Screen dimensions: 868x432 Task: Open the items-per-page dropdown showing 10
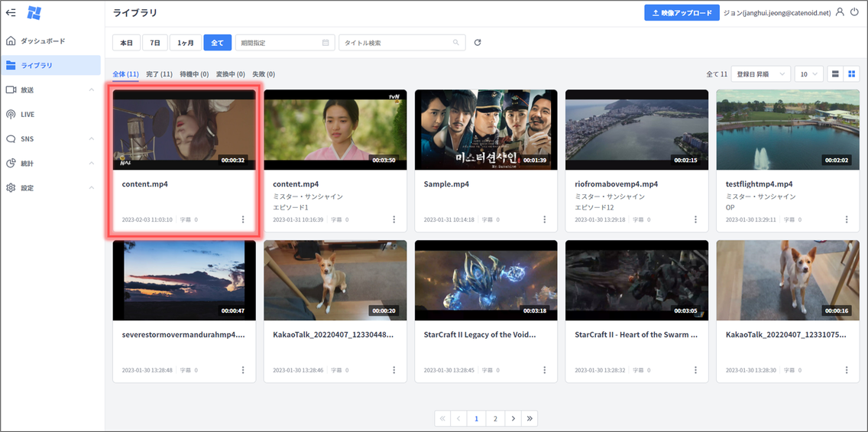[x=808, y=74]
